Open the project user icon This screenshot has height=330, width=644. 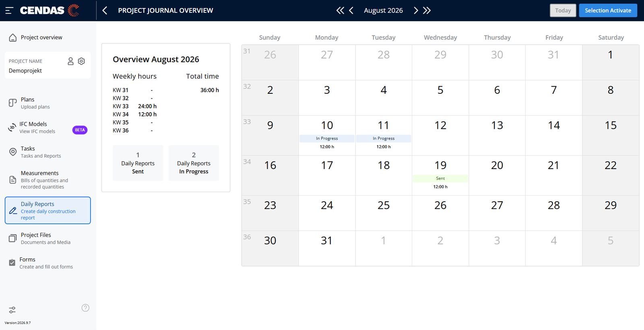(70, 61)
